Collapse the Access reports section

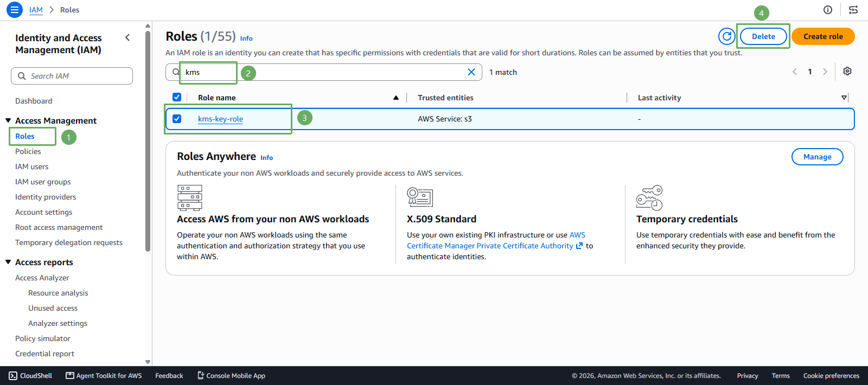pos(8,262)
